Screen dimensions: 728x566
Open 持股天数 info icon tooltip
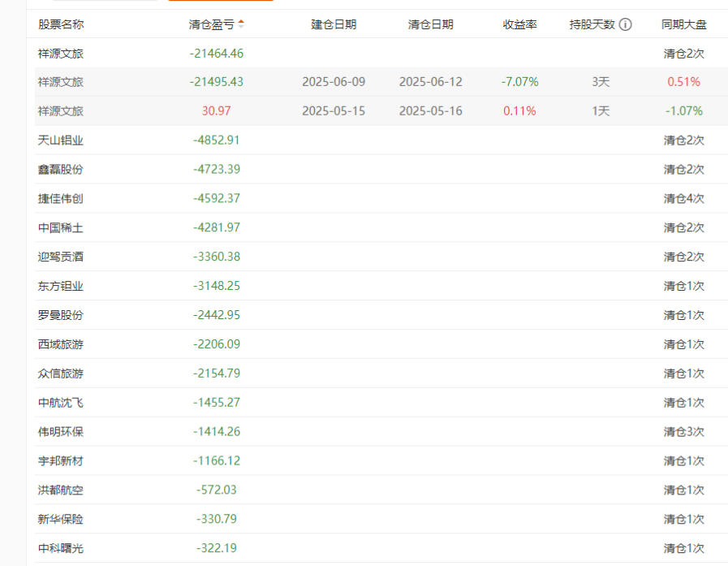click(x=626, y=24)
